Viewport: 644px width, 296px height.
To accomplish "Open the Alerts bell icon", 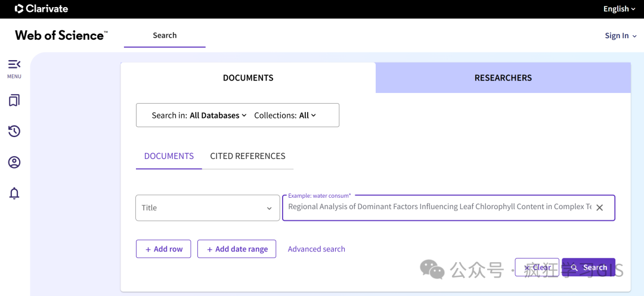I will click(14, 193).
